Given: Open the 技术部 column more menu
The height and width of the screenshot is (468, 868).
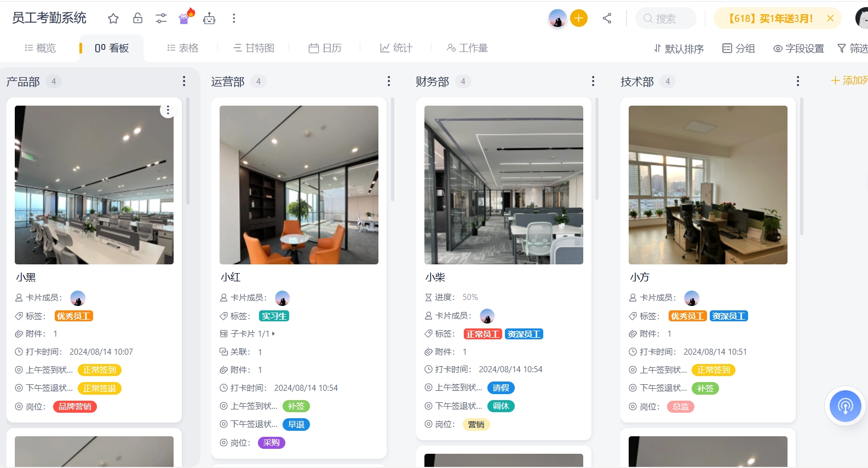Looking at the screenshot, I should (798, 82).
